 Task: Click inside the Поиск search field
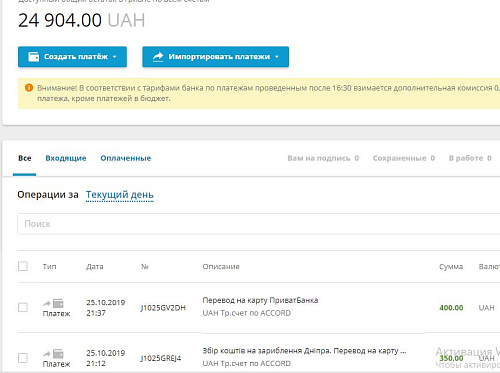tap(259, 224)
